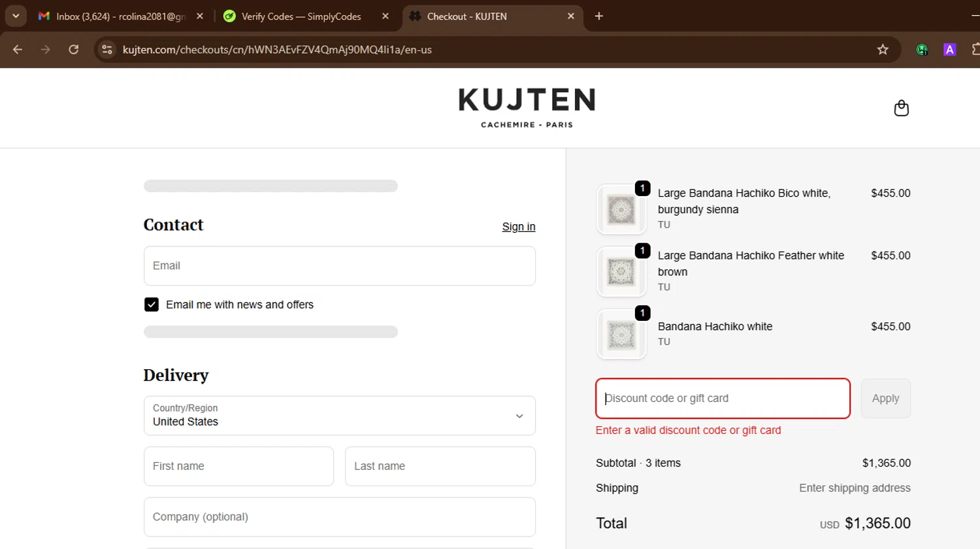980x549 pixels.
Task: Click the Contact section heading
Action: click(174, 225)
